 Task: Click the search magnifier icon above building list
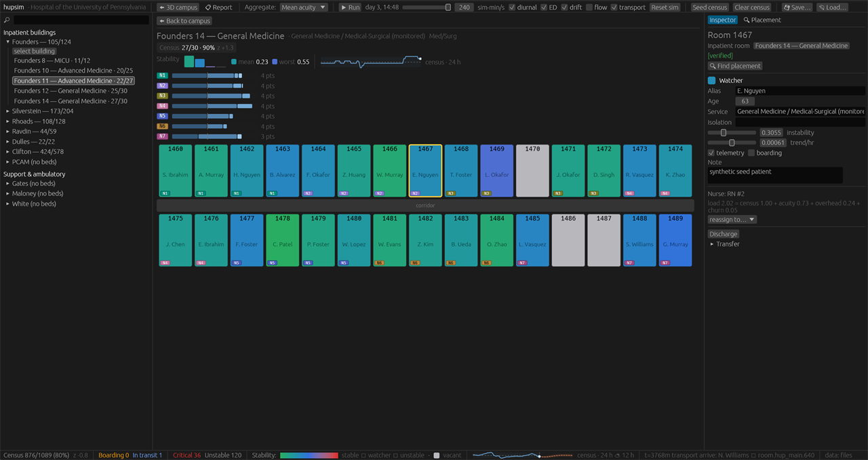pos(7,20)
